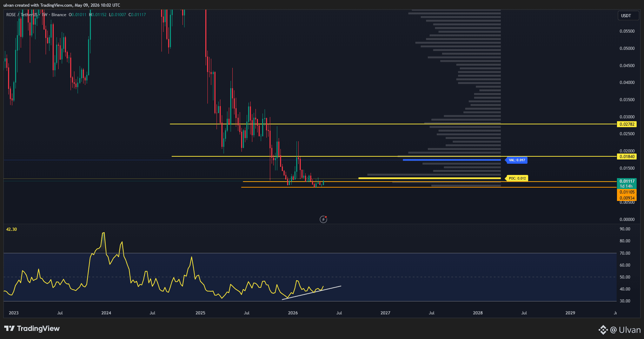
Task: Click the open value O0.01011
Action: (78, 15)
